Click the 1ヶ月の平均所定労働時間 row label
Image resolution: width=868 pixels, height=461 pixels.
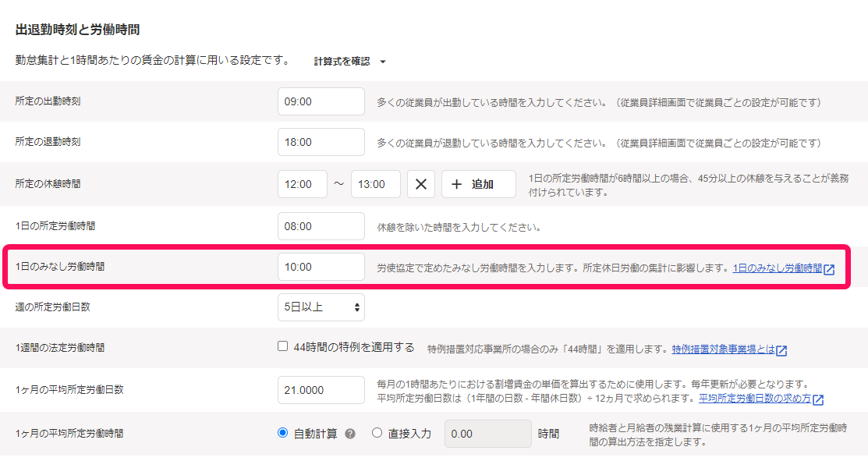click(69, 434)
